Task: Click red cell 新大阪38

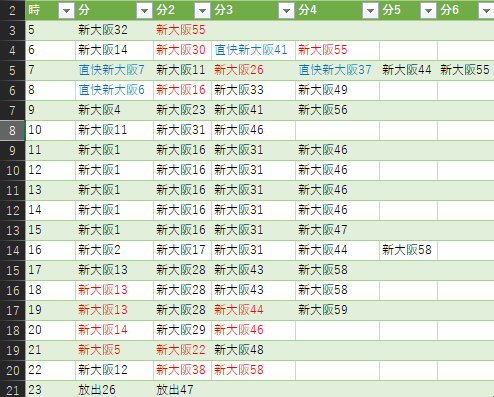Action: (181, 370)
